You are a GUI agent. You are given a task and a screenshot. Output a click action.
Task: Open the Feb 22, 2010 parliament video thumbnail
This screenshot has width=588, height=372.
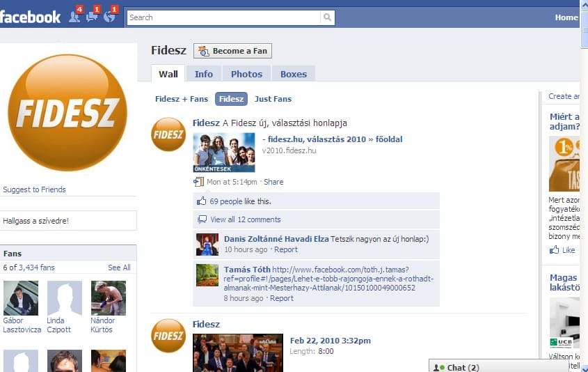238,352
